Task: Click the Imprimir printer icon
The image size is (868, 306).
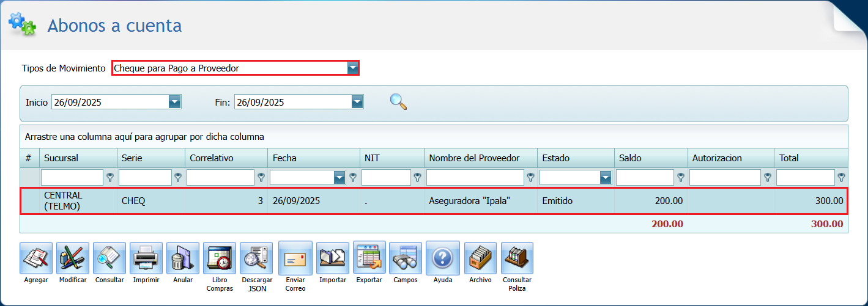Action: [146, 258]
